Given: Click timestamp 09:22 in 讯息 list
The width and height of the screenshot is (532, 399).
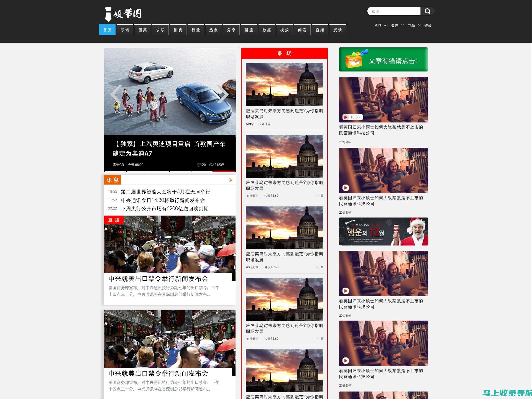Looking at the screenshot, I should tap(112, 208).
